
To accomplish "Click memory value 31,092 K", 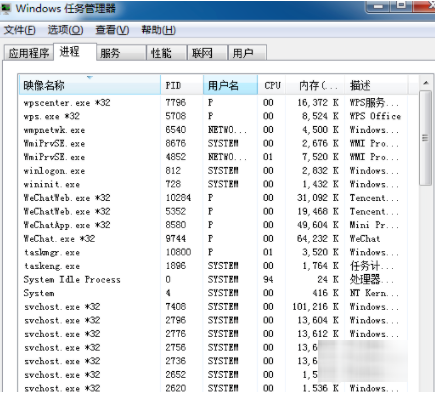I will pyautogui.click(x=318, y=198).
